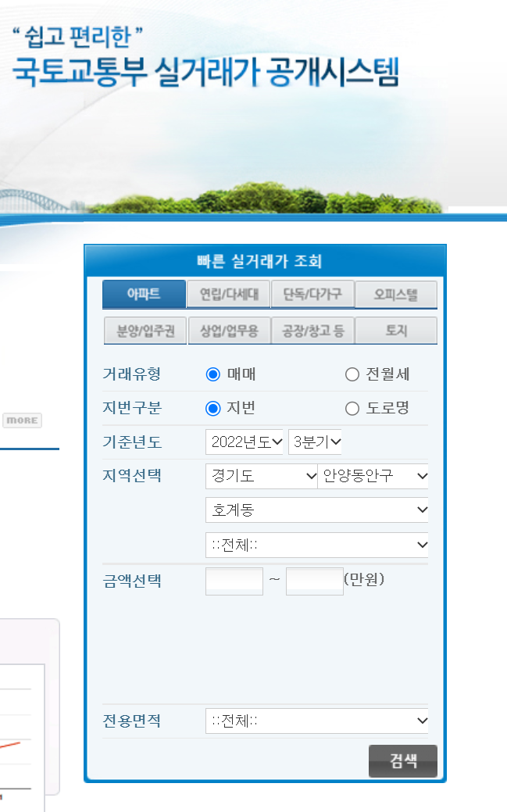
Task: Open the 분양/입주권 tab
Action: pyautogui.click(x=145, y=331)
